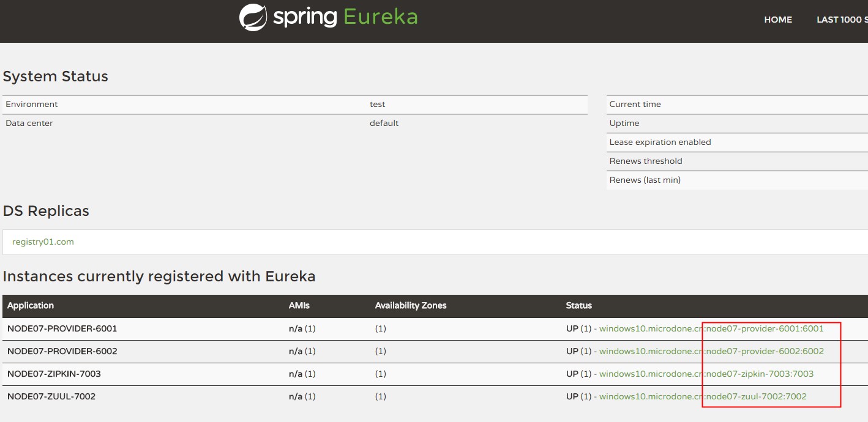Click the Spring Eureka leaf logo icon
Viewport: 868px width, 422px height.
click(x=253, y=17)
